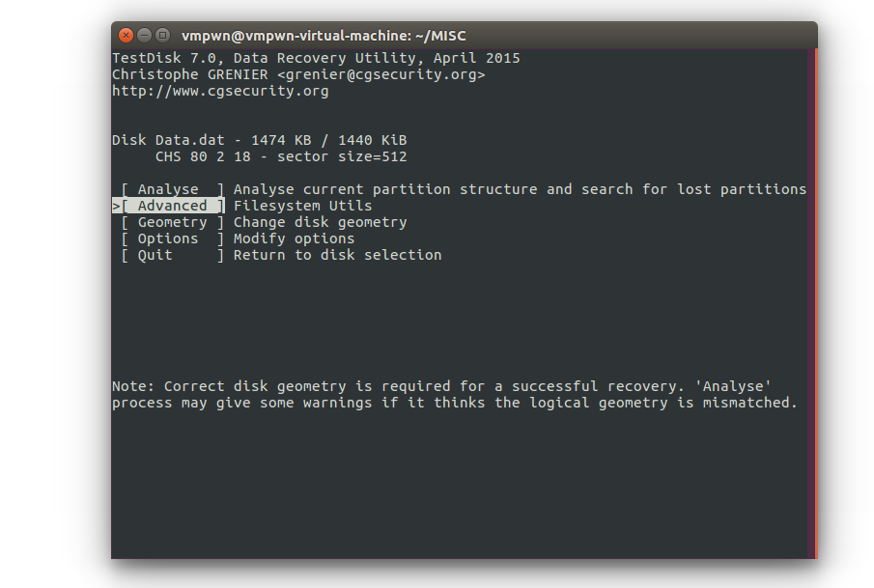Minimize the terminal window
Image resolution: width=874 pixels, height=588 pixels.
coord(144,36)
